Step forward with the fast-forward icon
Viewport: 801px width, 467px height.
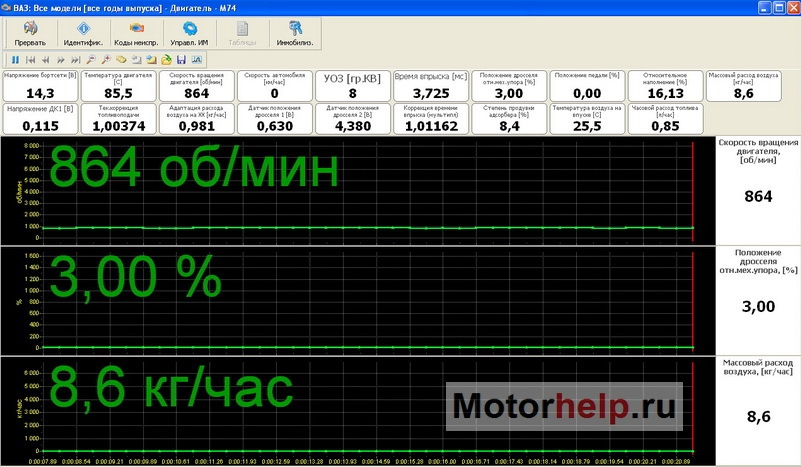click(61, 60)
